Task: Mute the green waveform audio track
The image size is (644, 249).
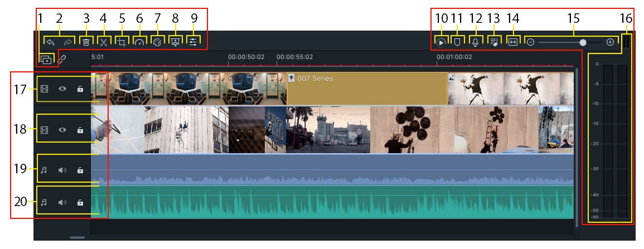Action: coord(62,202)
